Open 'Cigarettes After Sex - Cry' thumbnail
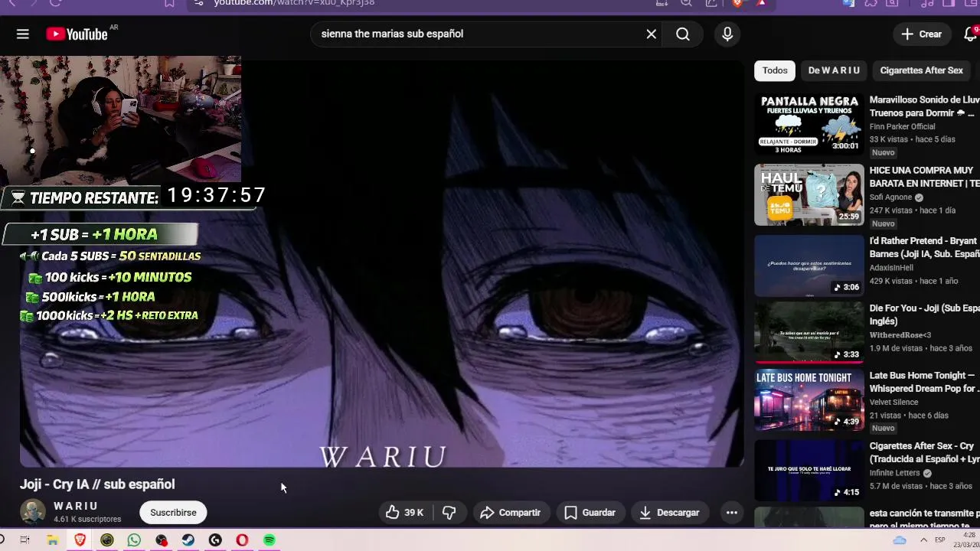 pyautogui.click(x=808, y=470)
